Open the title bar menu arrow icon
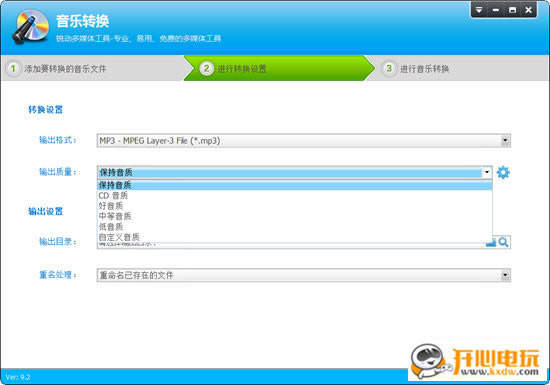This screenshot has width=550, height=385. coord(479,10)
